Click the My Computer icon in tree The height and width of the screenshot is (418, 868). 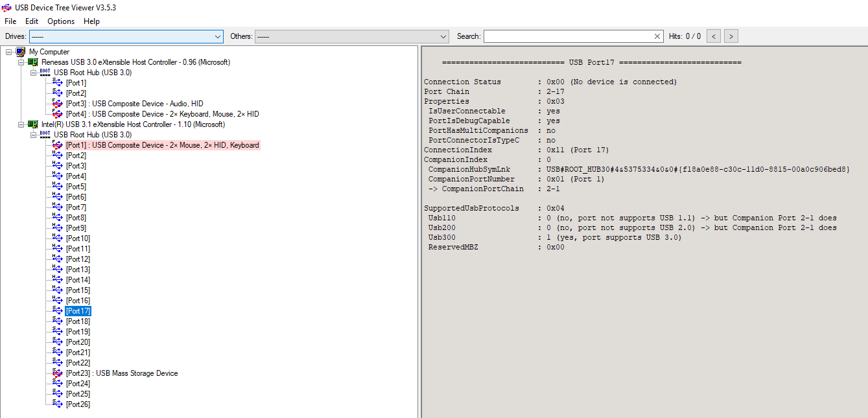[x=21, y=52]
